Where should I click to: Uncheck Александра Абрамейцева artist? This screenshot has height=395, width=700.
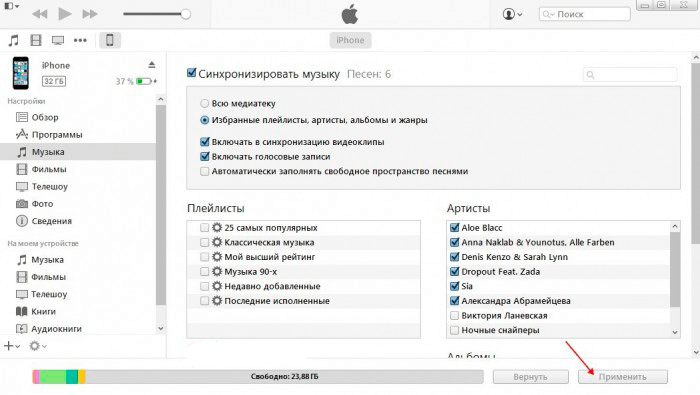click(454, 301)
